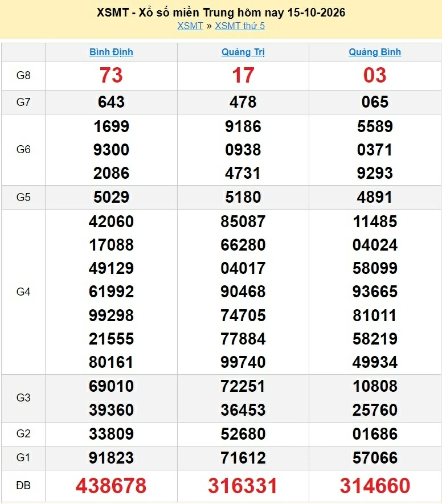
Task: Click the G1 number 91823
Action: (x=111, y=458)
